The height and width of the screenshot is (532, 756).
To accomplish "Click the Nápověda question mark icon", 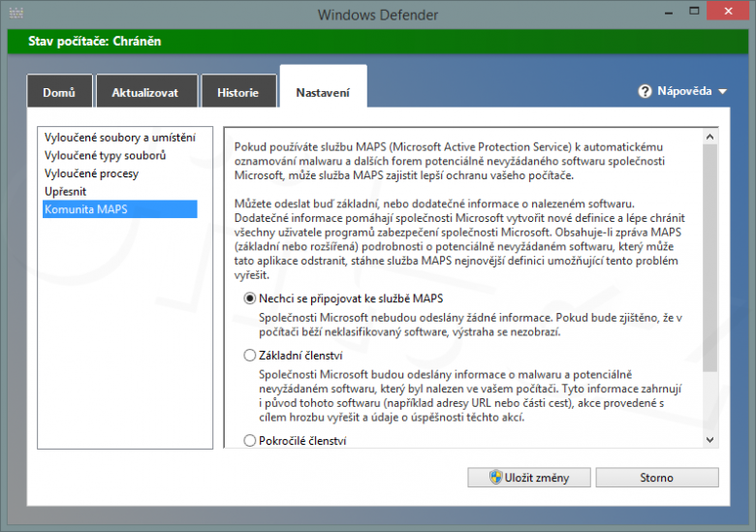I will tap(645, 91).
